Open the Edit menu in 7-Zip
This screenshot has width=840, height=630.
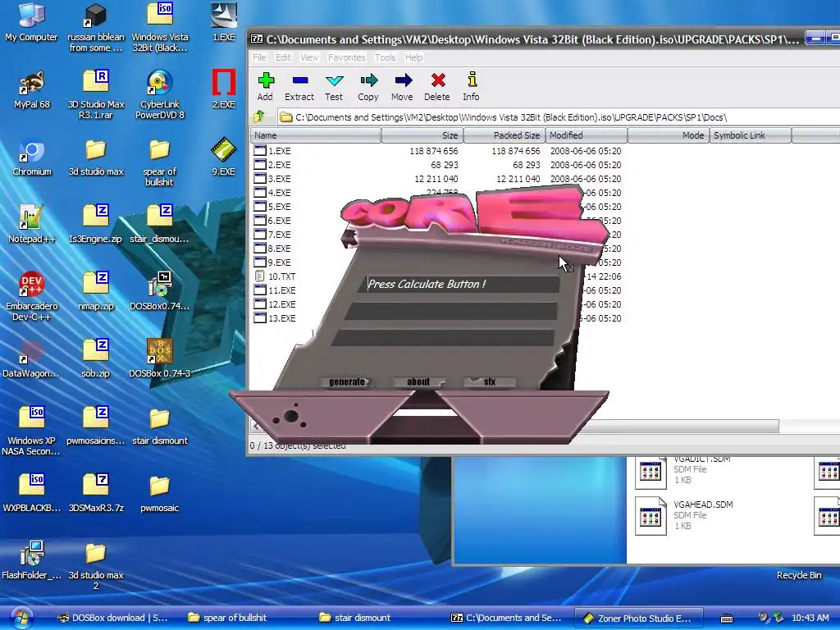tap(283, 57)
